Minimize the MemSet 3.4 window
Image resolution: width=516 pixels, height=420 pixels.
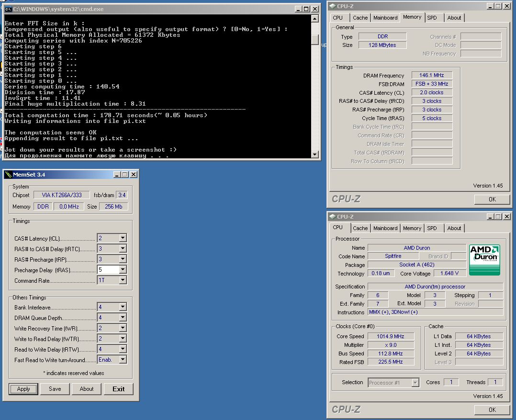(117, 175)
